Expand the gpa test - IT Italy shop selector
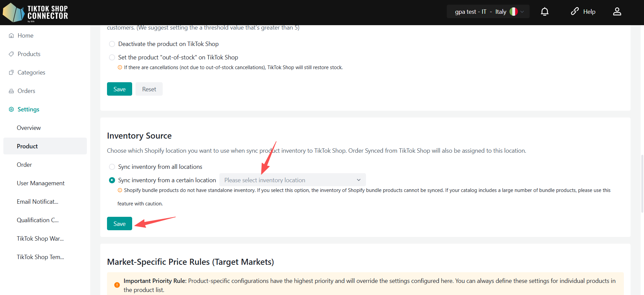 (x=488, y=12)
